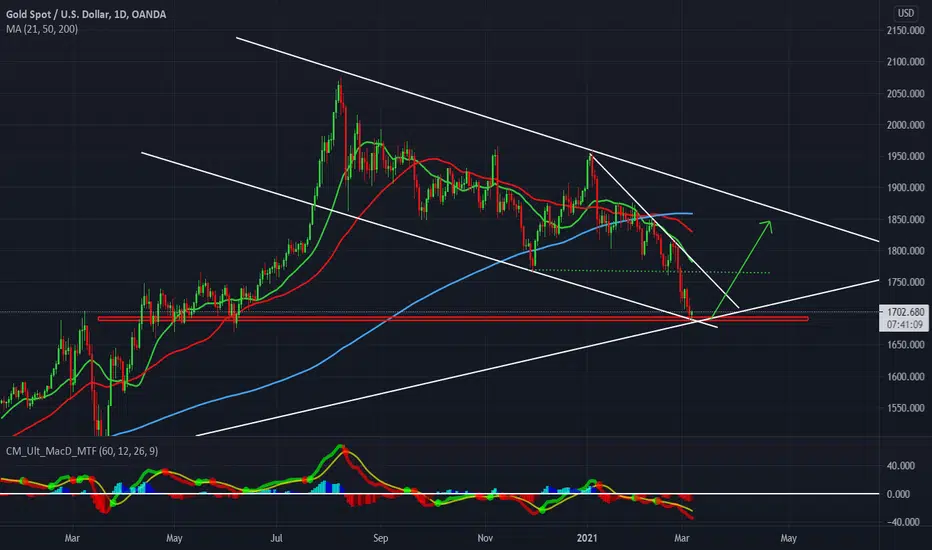This screenshot has width=932, height=550.
Task: Click the USD currency button
Action: pos(905,13)
